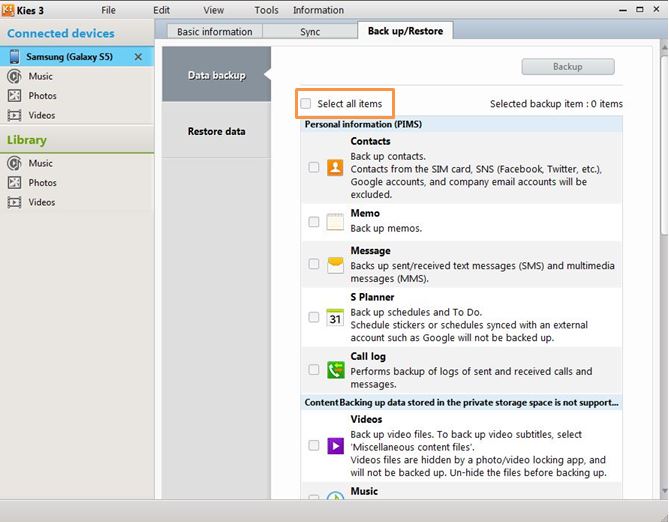Select the Back up/Restore tab
669x522 pixels.
[405, 31]
